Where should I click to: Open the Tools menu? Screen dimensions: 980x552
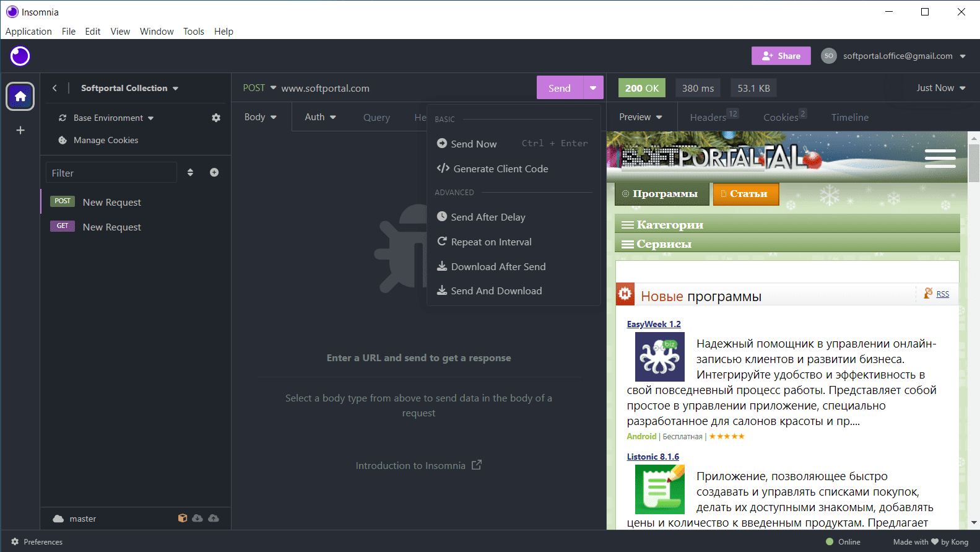(x=194, y=32)
